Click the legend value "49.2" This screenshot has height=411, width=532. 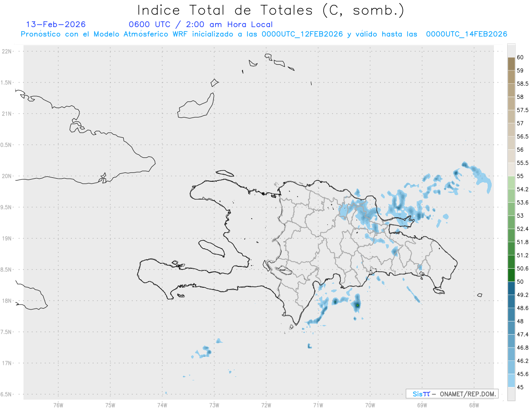tap(522, 295)
